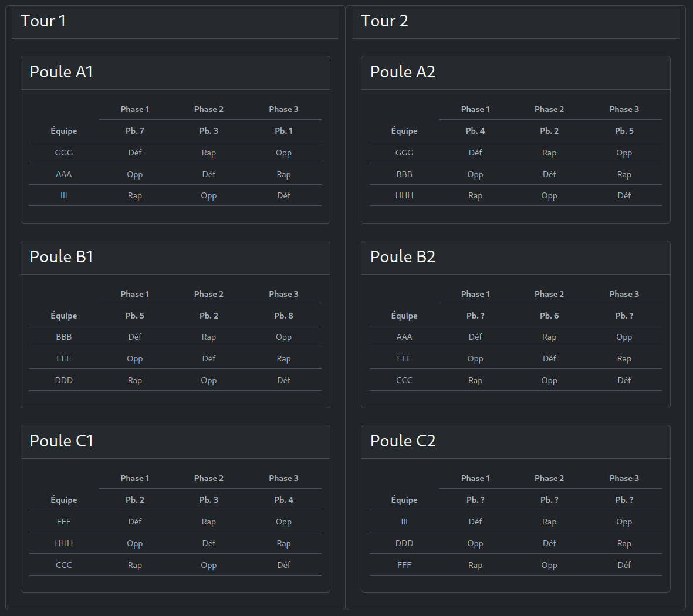Click the Tour 2 heading
The image size is (693, 616).
tap(384, 21)
